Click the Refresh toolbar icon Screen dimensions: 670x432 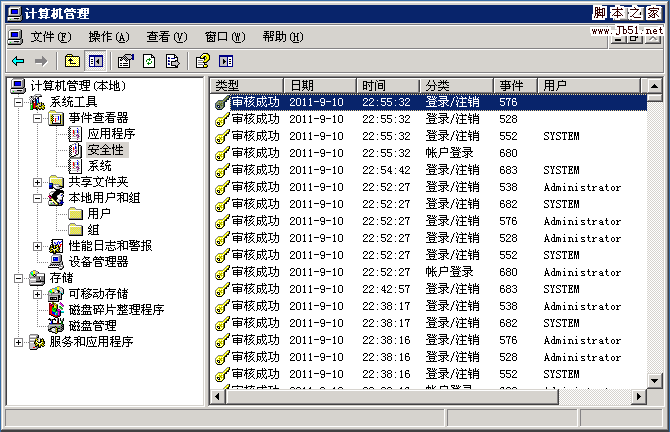(149, 61)
